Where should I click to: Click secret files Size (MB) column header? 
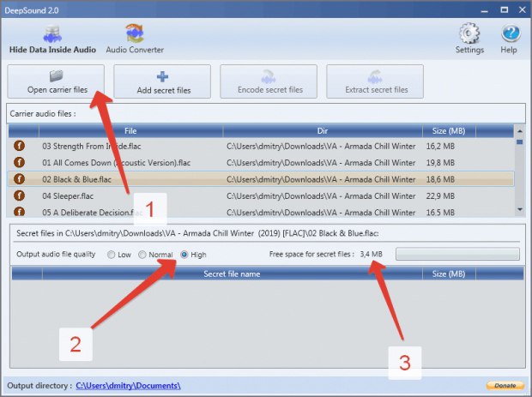click(449, 274)
